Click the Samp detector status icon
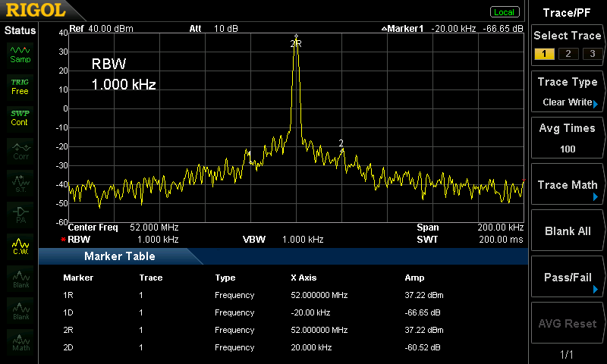607x364 pixels. (x=20, y=53)
